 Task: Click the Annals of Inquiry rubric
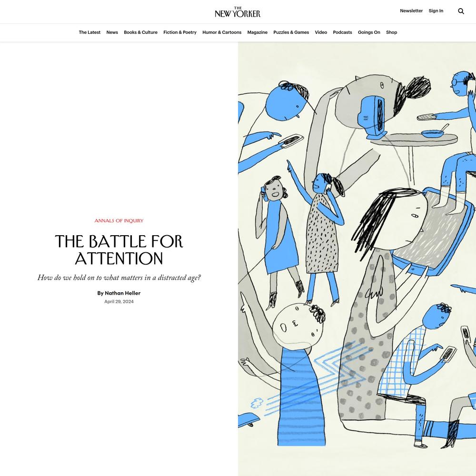coord(119,221)
